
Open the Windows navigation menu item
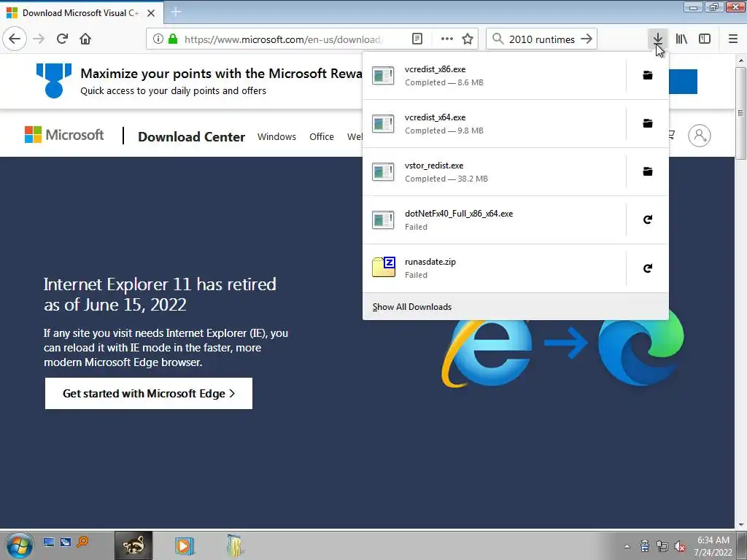click(x=276, y=136)
